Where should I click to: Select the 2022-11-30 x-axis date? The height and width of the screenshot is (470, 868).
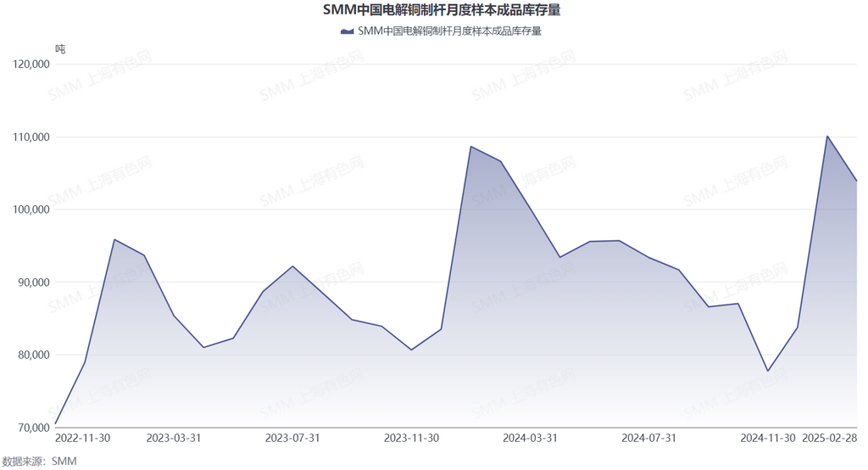tap(82, 439)
